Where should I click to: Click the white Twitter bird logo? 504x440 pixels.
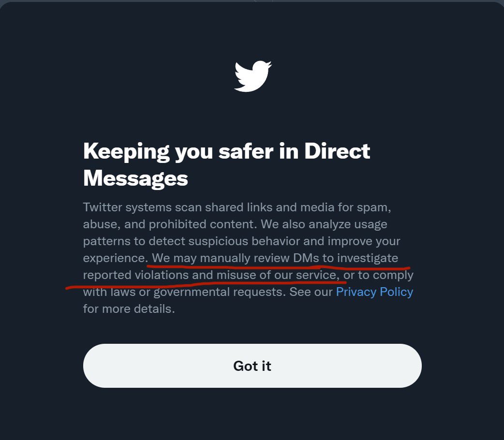[252, 76]
